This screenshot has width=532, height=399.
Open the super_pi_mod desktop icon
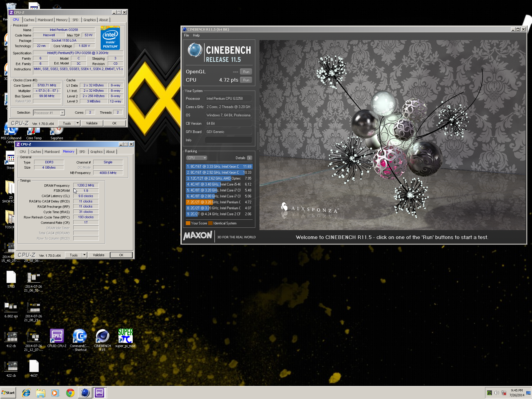click(x=125, y=338)
